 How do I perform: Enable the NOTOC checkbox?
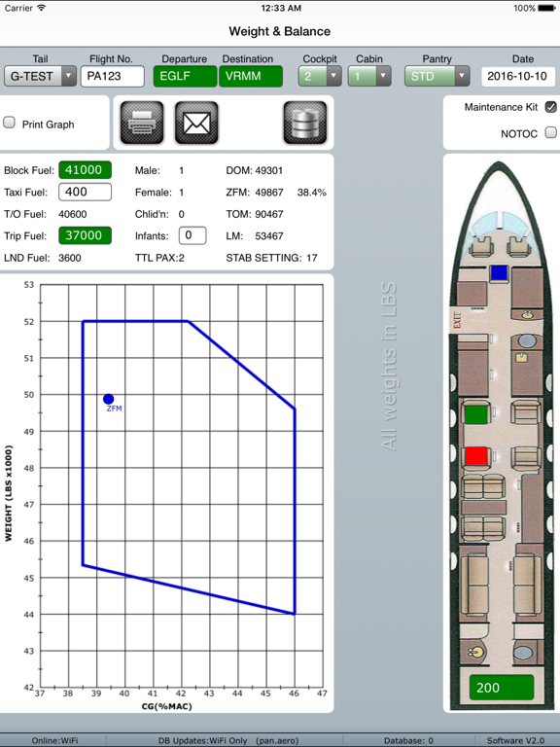(x=551, y=132)
